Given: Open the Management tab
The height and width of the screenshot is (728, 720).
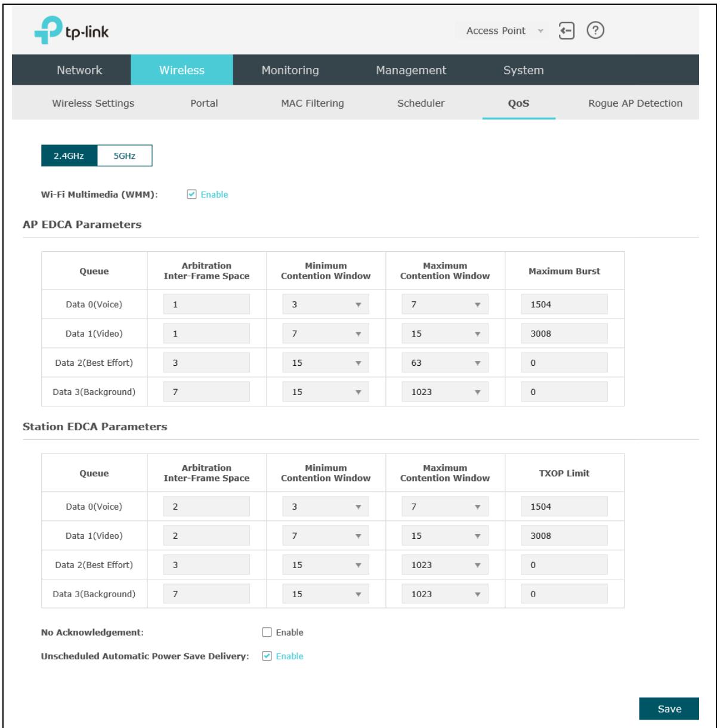Looking at the screenshot, I should pyautogui.click(x=411, y=70).
